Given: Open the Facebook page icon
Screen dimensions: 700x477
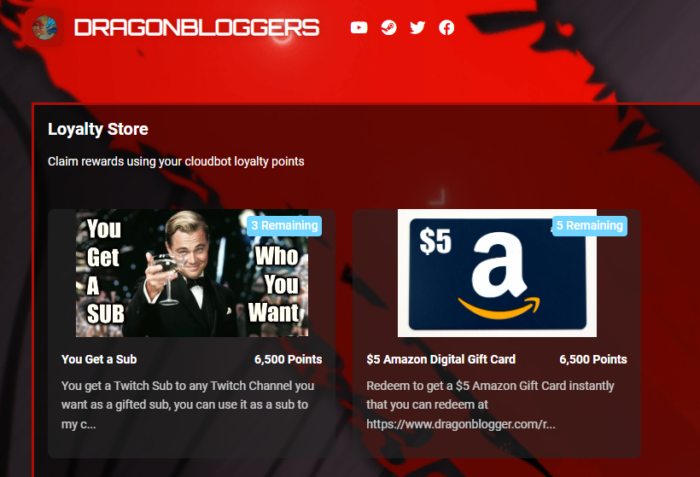Looking at the screenshot, I should [x=446, y=28].
